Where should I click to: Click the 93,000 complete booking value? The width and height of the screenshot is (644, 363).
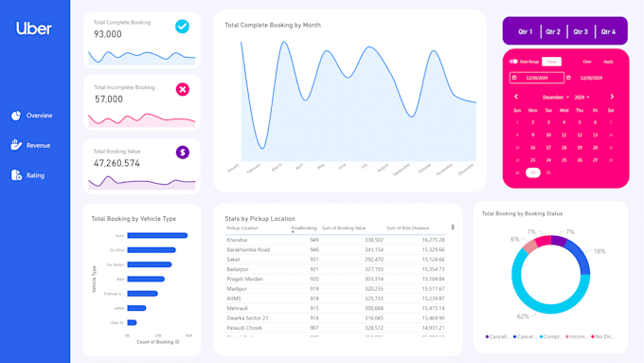[108, 34]
